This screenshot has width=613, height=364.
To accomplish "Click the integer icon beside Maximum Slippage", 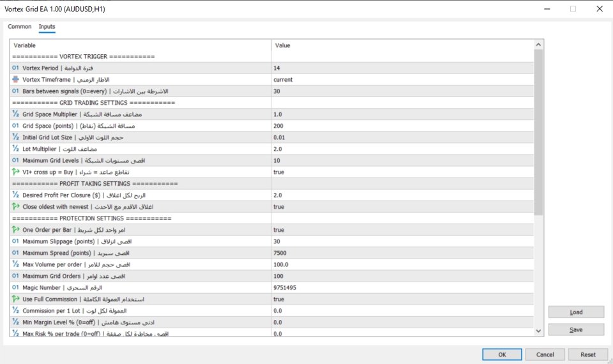I will coord(15,241).
